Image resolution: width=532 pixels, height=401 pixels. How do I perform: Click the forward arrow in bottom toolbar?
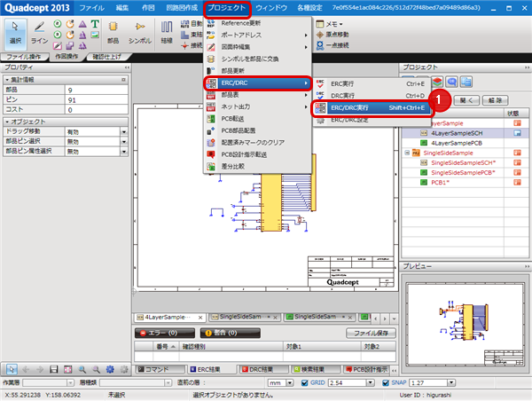click(40, 369)
